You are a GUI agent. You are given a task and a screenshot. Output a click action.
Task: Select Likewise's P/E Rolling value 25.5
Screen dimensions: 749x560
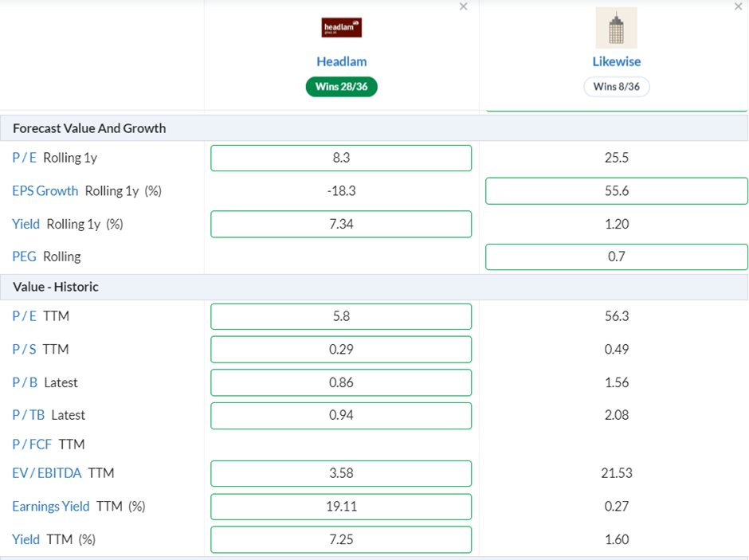tap(616, 158)
